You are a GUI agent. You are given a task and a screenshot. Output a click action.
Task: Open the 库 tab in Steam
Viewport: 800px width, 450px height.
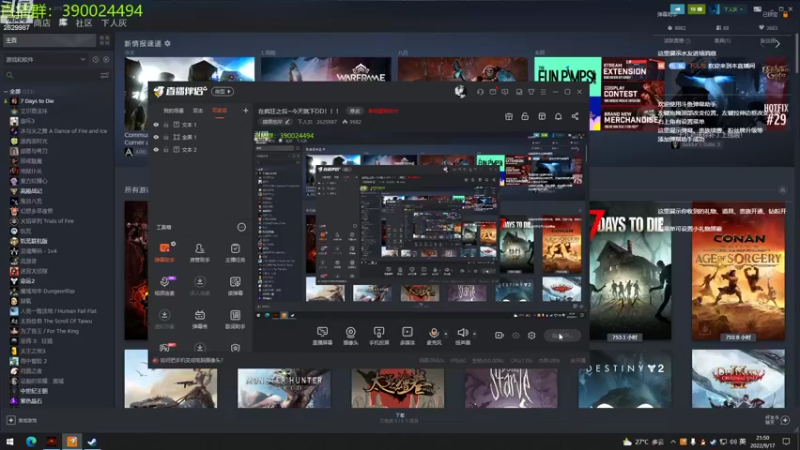[63, 23]
